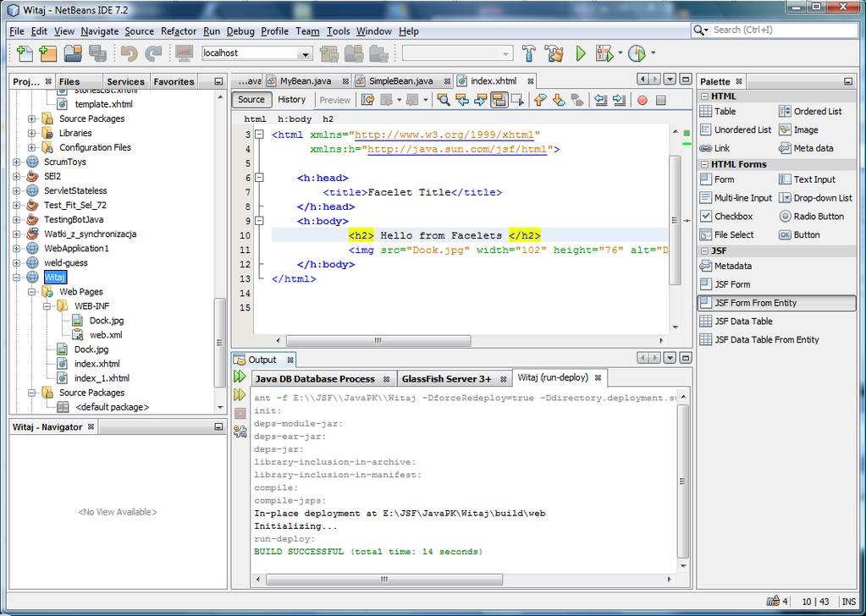The image size is (866, 616).
Task: Collapse the Witaj project node
Action: tap(16, 277)
